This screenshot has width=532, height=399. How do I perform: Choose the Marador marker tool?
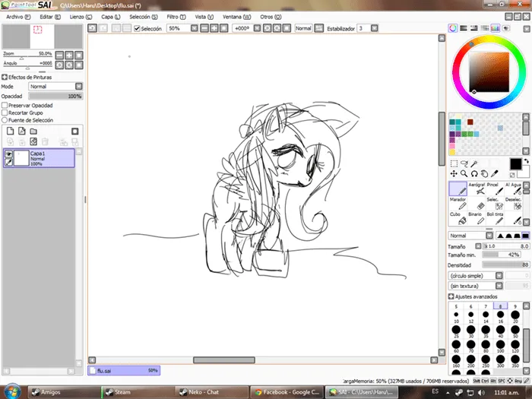coord(458,204)
